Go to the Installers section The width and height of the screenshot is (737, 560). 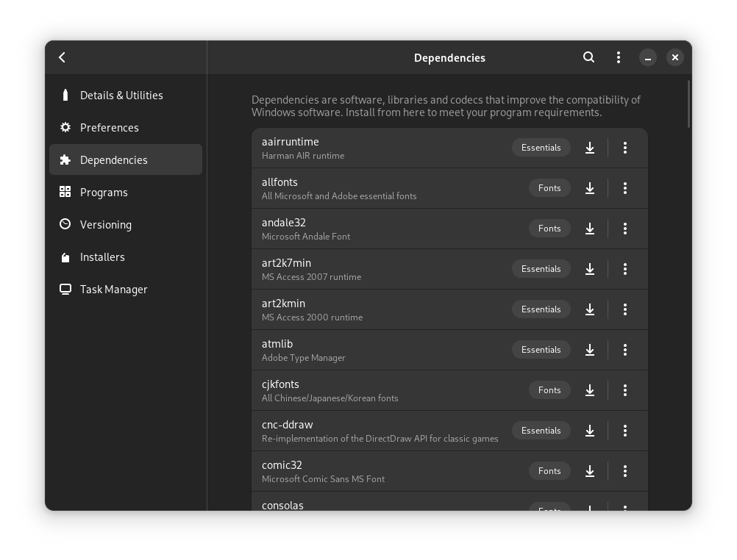click(102, 257)
